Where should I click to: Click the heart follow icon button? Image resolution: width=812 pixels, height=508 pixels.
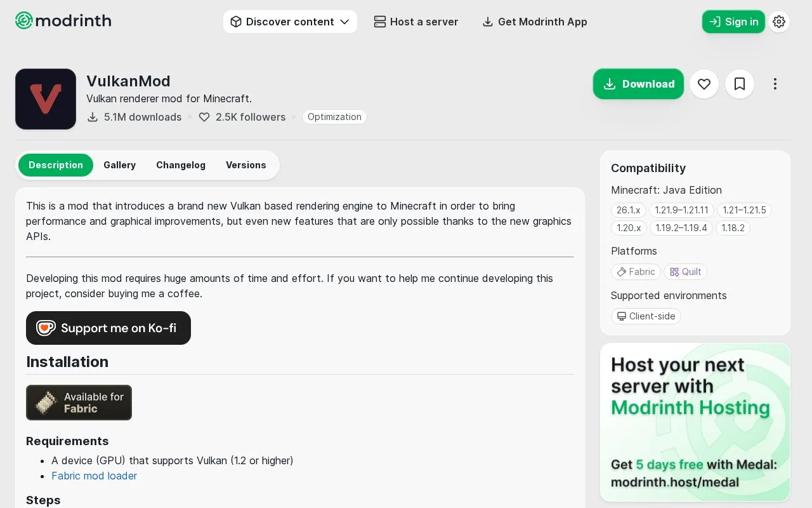(x=704, y=84)
